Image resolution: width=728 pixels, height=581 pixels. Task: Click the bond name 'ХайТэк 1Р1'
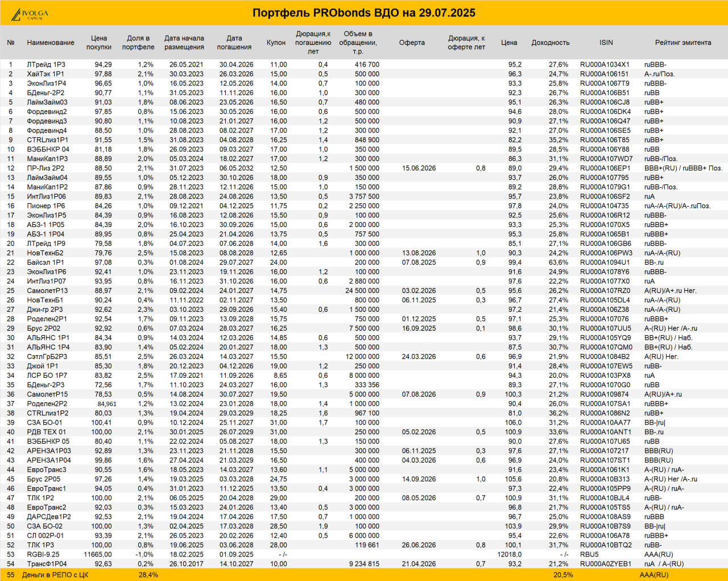[45, 74]
